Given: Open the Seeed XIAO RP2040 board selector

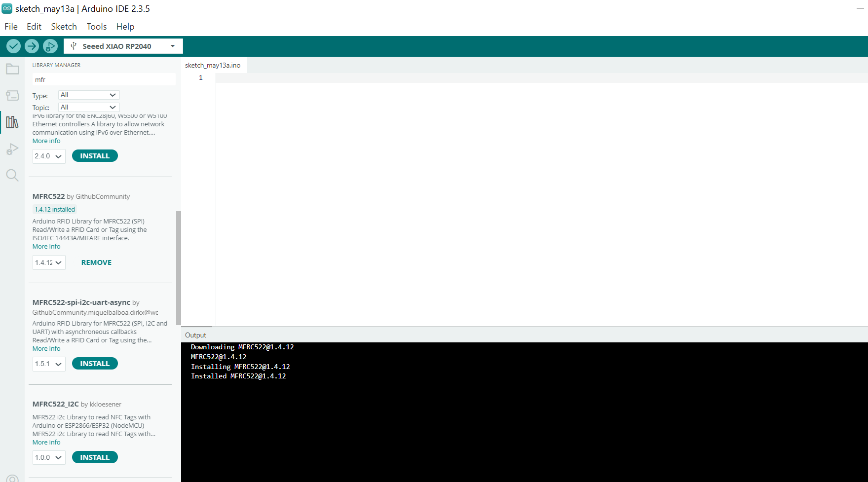Looking at the screenshot, I should point(123,46).
